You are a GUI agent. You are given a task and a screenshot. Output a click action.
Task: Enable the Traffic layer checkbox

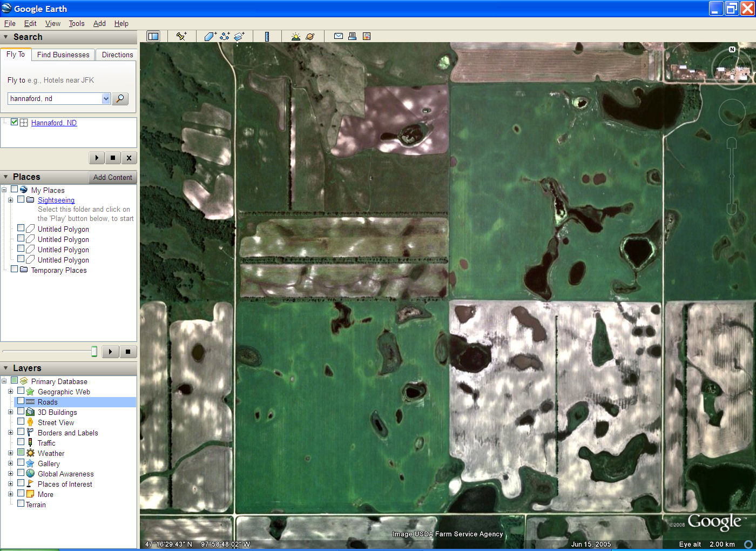click(x=21, y=442)
